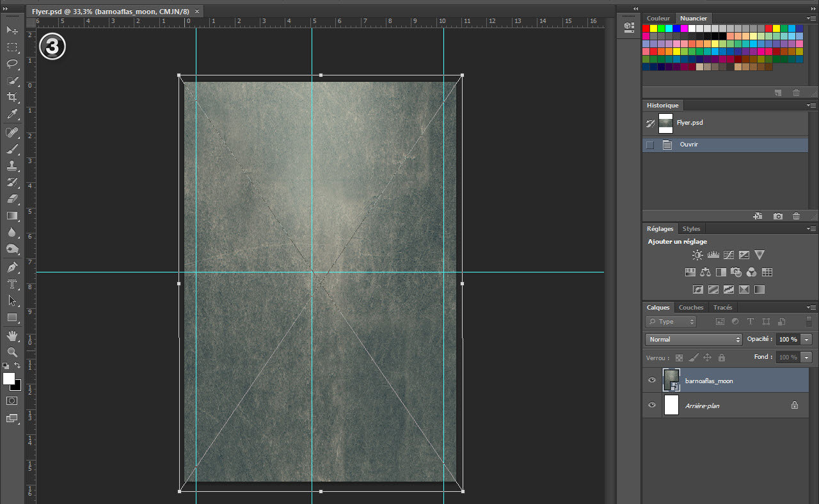Choose the Hand tool
The width and height of the screenshot is (819, 504).
pyautogui.click(x=12, y=335)
